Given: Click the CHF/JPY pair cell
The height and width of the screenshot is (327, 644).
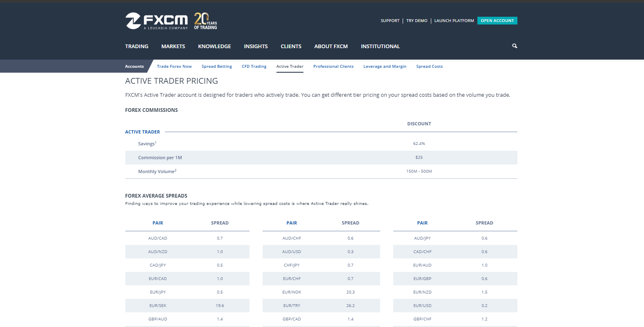Looking at the screenshot, I should 292,265.
